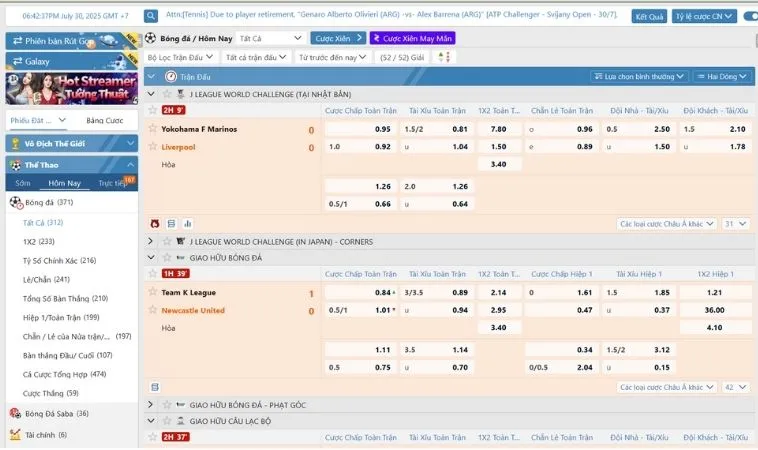Open the Tỷ lệ cược CN odds dropdown
Screen dimensions: 758x450
pos(704,16)
